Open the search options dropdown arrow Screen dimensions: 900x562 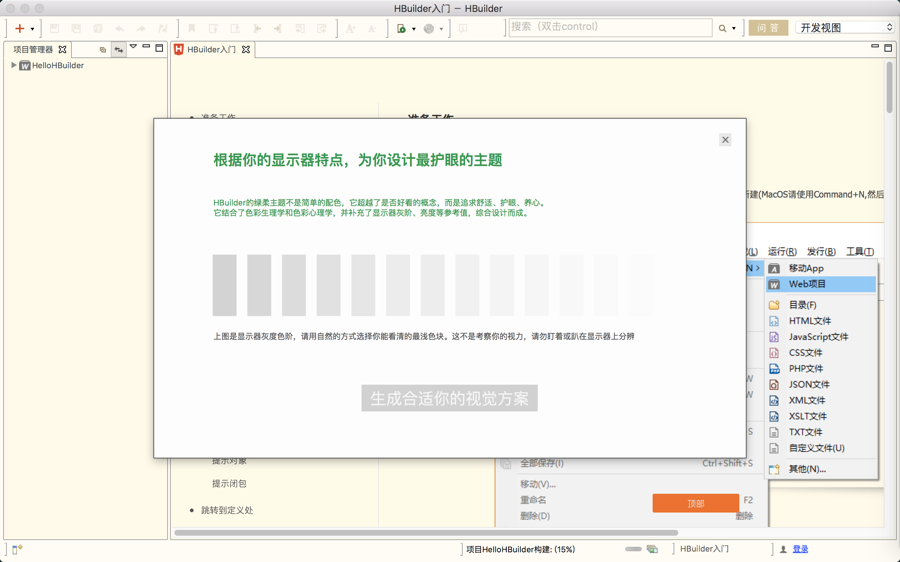pyautogui.click(x=734, y=29)
